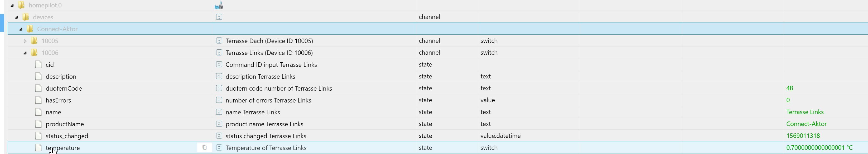Click the homepilot adapter logo icon
Viewport: 868px width, 154px height.
tap(219, 5)
